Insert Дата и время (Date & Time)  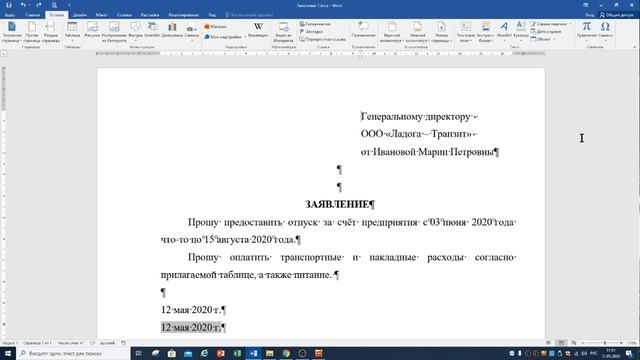546,31
